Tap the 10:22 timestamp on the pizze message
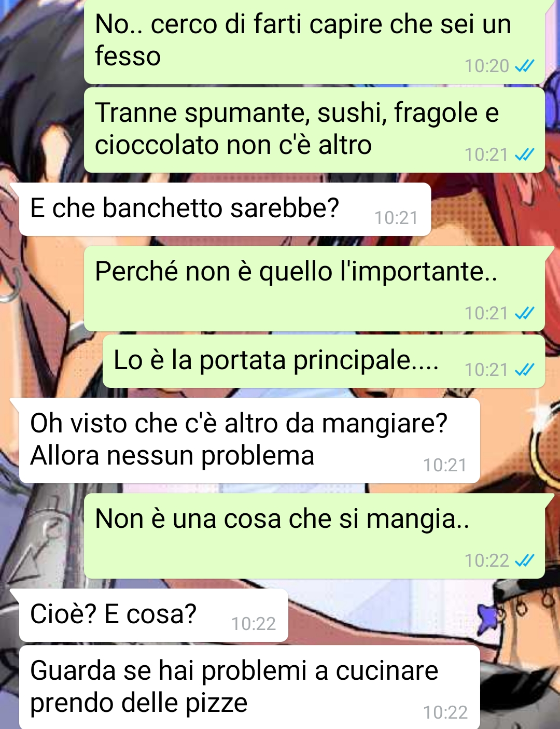Image resolution: width=560 pixels, height=729 pixels. click(x=445, y=712)
